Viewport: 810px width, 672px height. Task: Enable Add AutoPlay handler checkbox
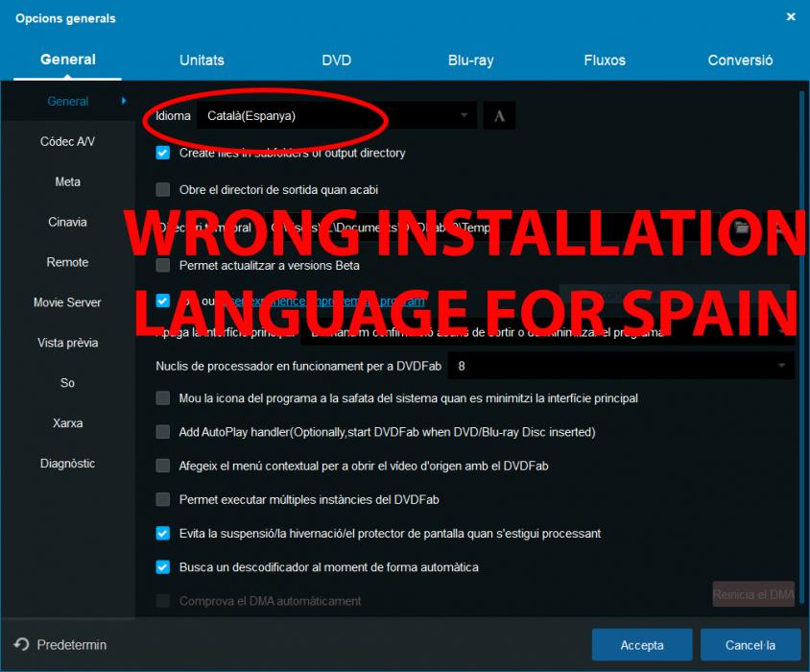163,432
